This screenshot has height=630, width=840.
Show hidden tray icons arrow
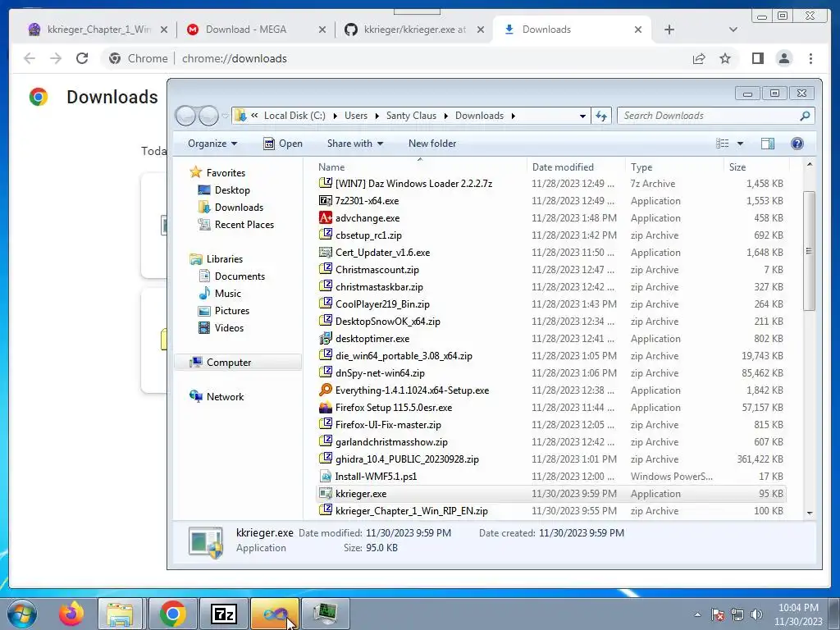coord(697,614)
